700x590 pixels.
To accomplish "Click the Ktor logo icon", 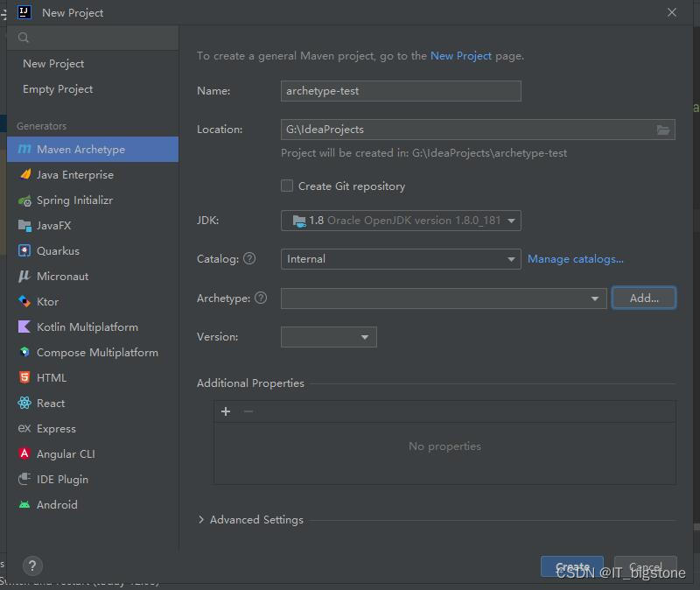I will (24, 301).
